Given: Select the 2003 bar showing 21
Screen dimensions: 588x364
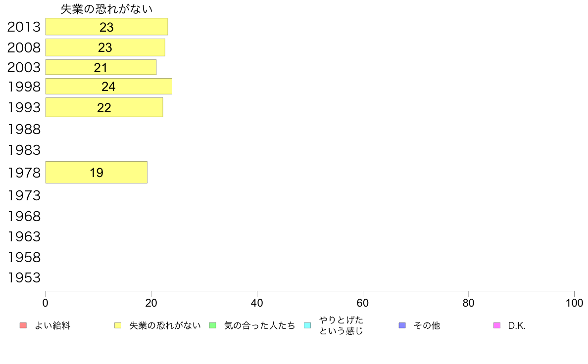Looking at the screenshot, I should coord(101,67).
